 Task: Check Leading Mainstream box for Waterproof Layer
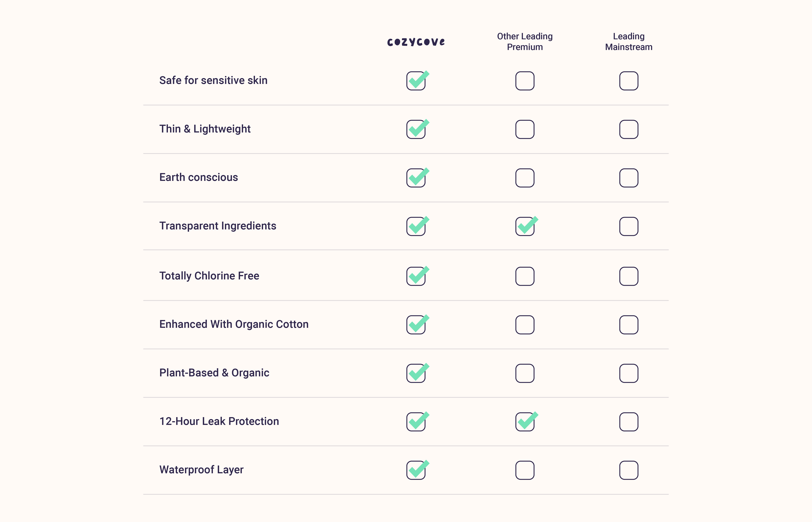pyautogui.click(x=629, y=470)
